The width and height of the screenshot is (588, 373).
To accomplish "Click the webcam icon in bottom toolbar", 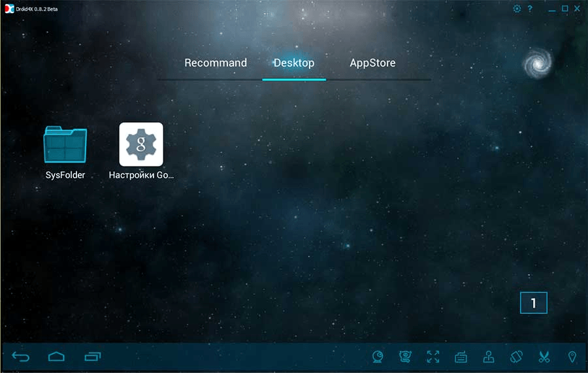I will pos(378,357).
